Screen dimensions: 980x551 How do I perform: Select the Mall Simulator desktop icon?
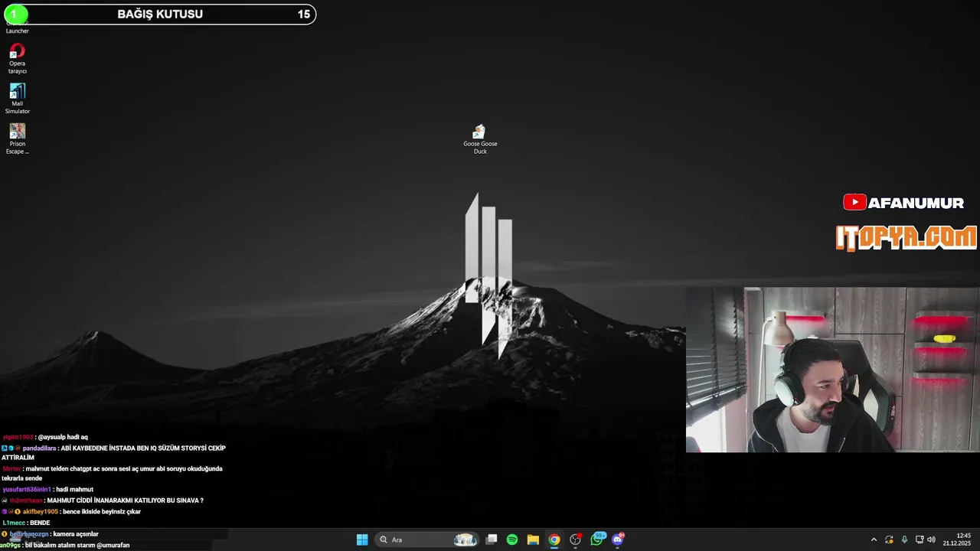point(18,99)
